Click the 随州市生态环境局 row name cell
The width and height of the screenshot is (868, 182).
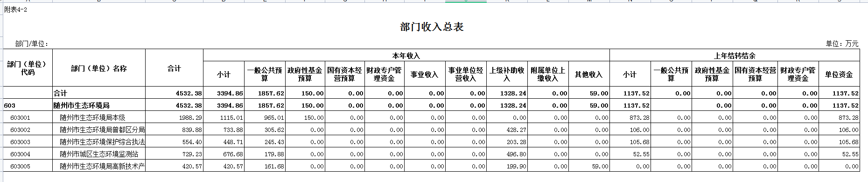pos(99,105)
